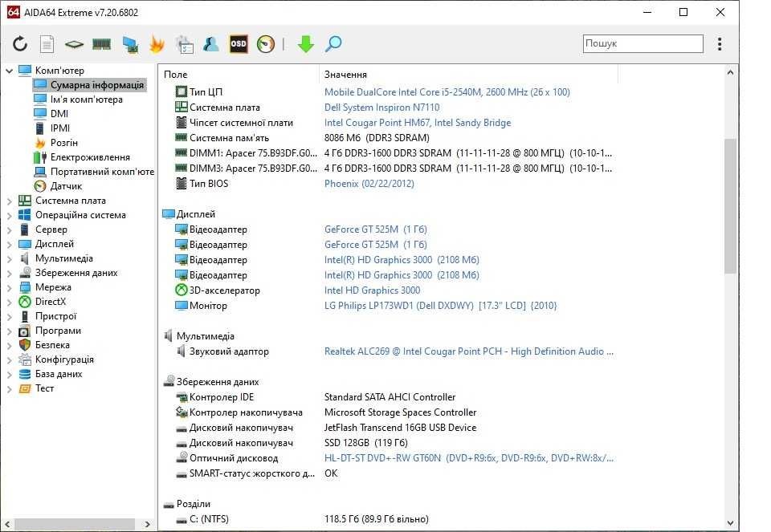Screen dimensions: 771x532
Task: Launch the stability test flame icon
Action: click(157, 44)
